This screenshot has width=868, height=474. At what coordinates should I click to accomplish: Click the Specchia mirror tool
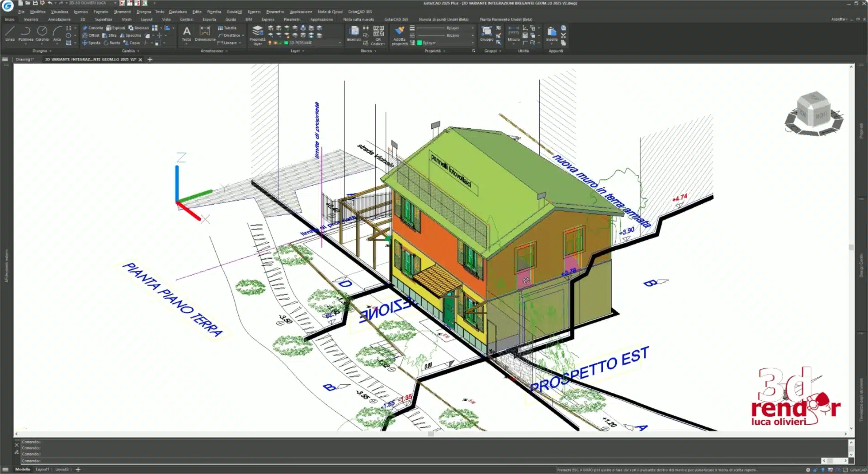130,35
